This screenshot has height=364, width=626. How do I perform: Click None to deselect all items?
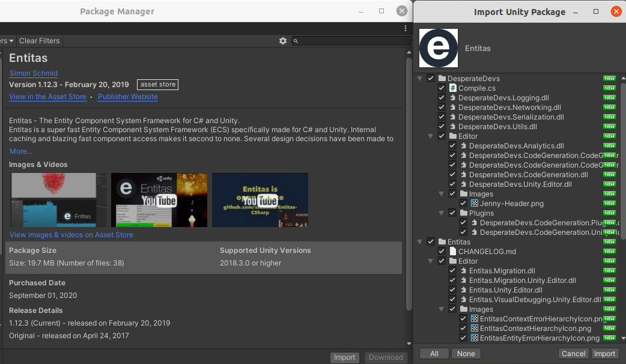pyautogui.click(x=466, y=354)
